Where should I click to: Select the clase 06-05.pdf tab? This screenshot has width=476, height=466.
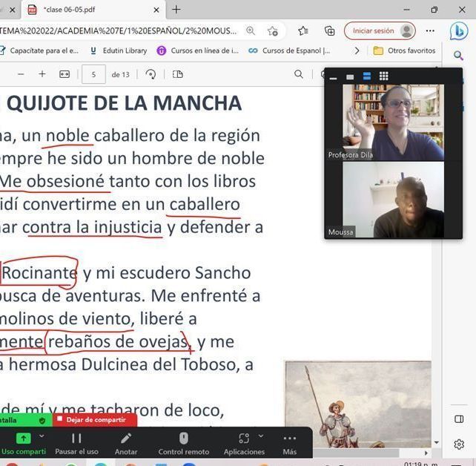coord(89,10)
